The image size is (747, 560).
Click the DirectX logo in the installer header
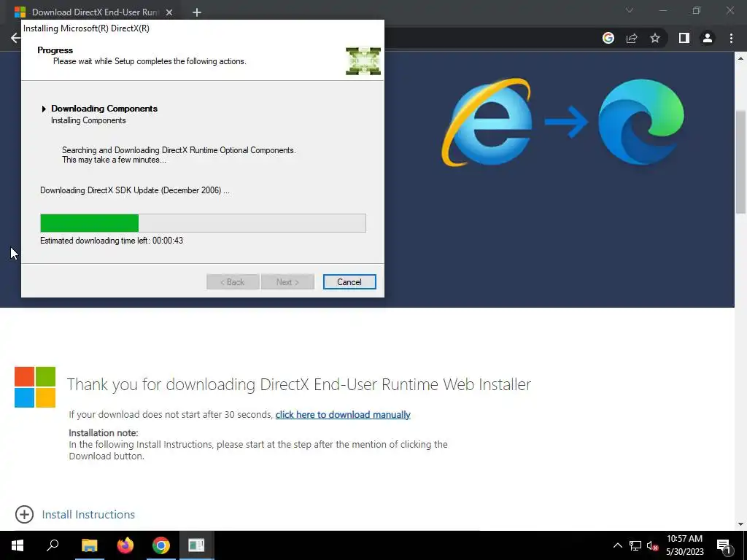363,61
